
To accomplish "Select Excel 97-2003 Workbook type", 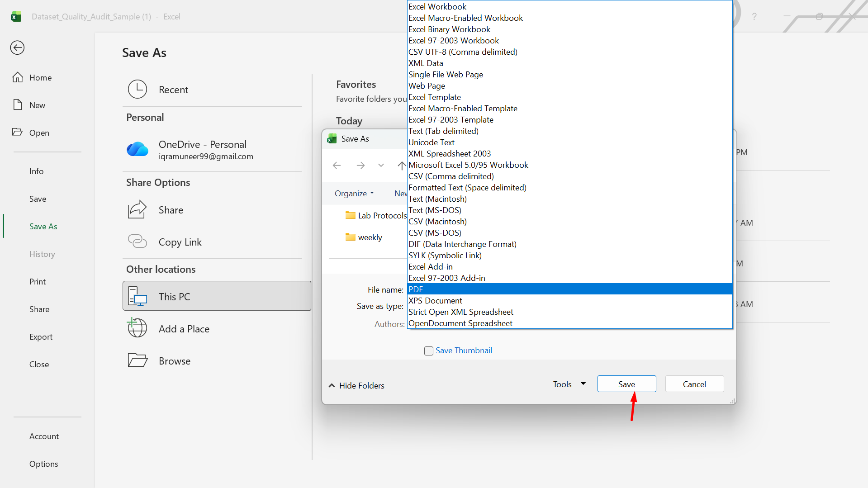I will [570, 40].
